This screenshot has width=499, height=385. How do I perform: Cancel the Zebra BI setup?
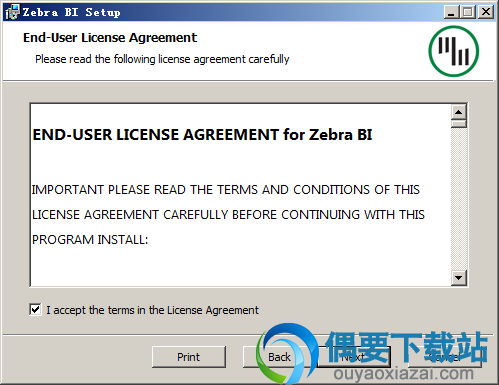445,357
